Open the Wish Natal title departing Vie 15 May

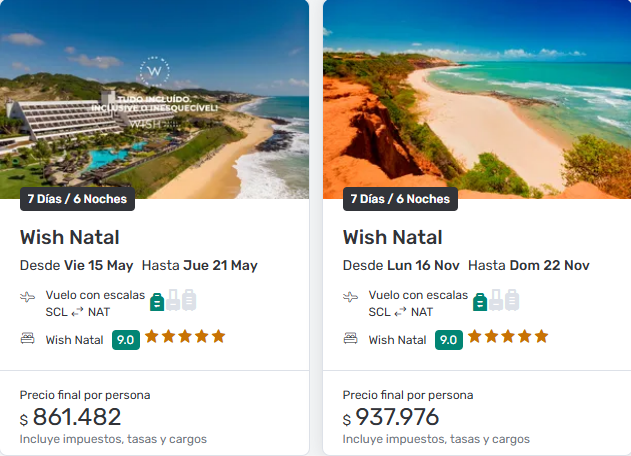[x=69, y=237]
